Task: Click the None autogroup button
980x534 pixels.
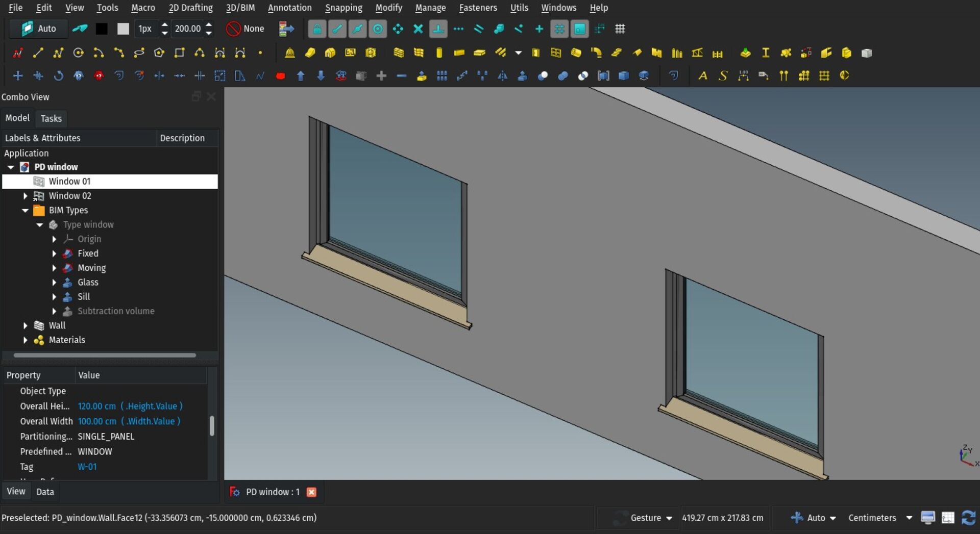Action: 246,29
